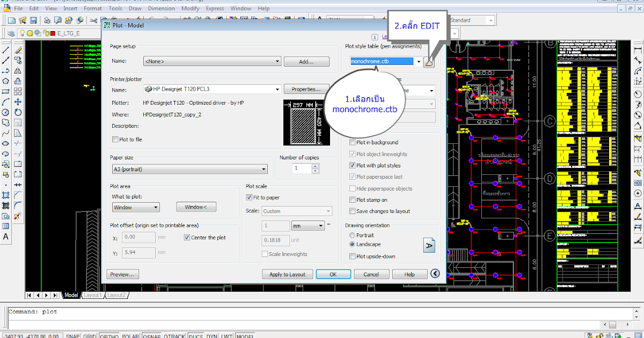Click the Plot Preview toolbar icon
Image resolution: width=644 pixels, height=338 pixels.
pos(58,20)
